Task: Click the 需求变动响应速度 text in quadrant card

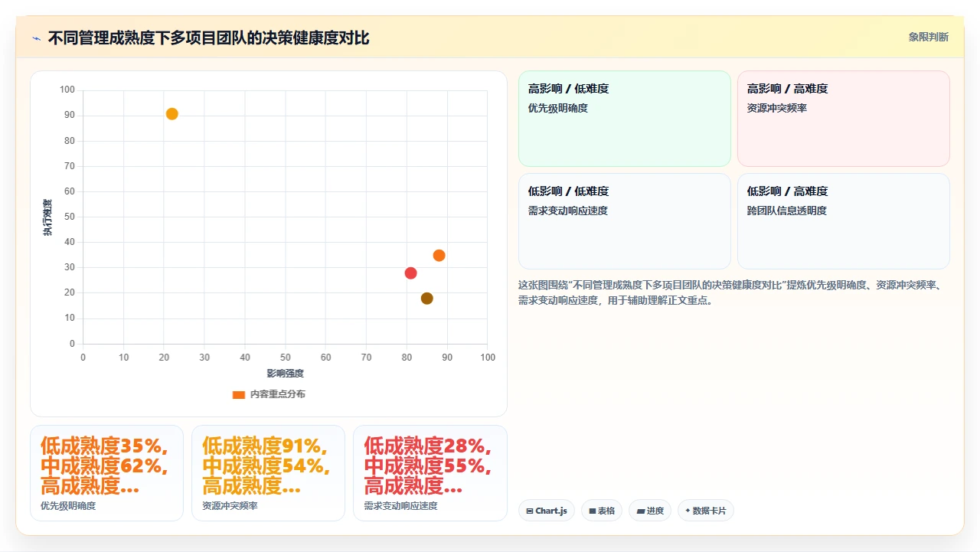Action: (568, 211)
